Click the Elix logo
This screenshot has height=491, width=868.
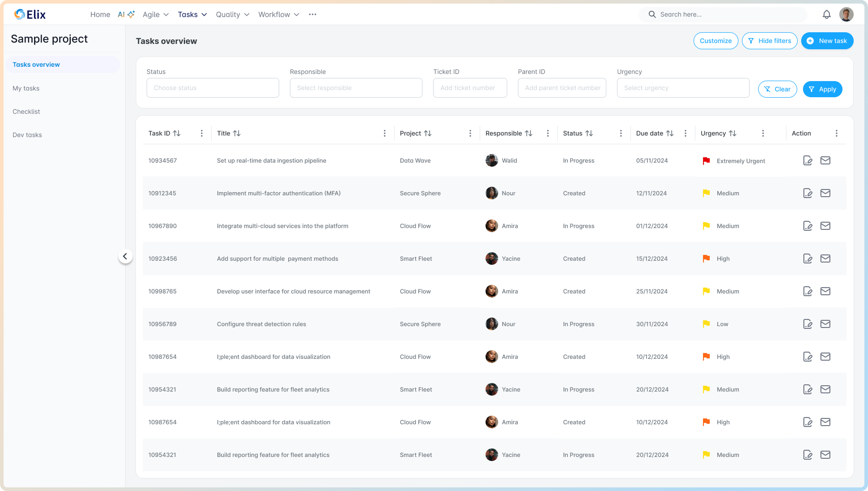tap(30, 14)
